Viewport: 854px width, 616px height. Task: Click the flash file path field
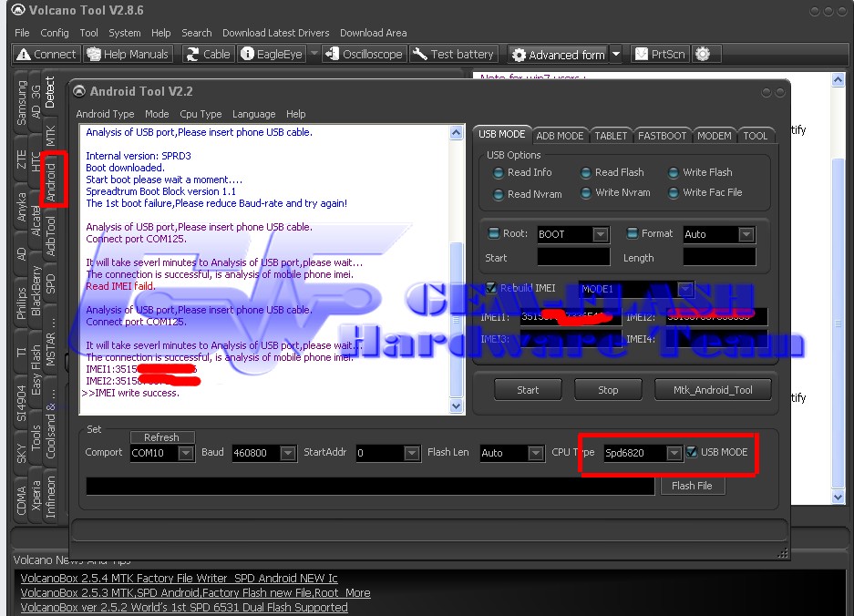pos(370,487)
